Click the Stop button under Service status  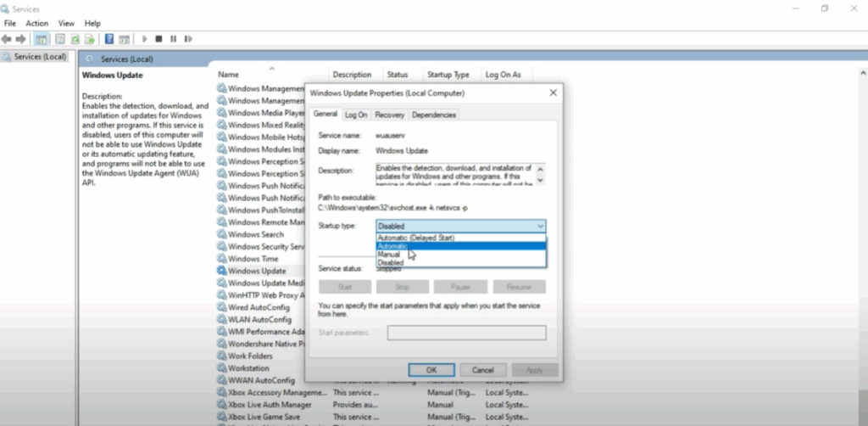coord(403,287)
